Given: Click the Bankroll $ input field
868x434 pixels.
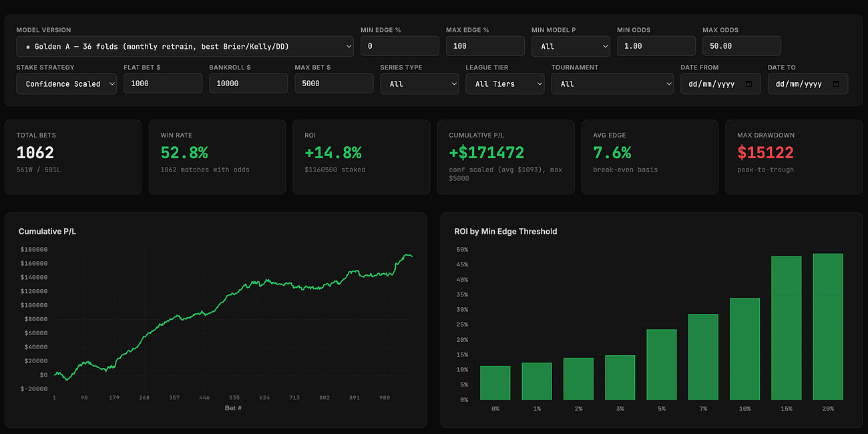Looking at the screenshot, I should coord(248,83).
